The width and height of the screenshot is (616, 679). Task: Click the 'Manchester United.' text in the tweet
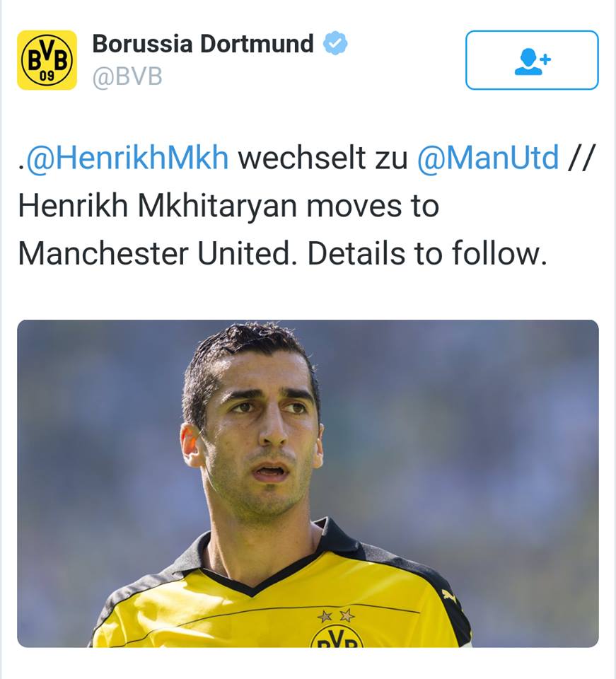(158, 253)
